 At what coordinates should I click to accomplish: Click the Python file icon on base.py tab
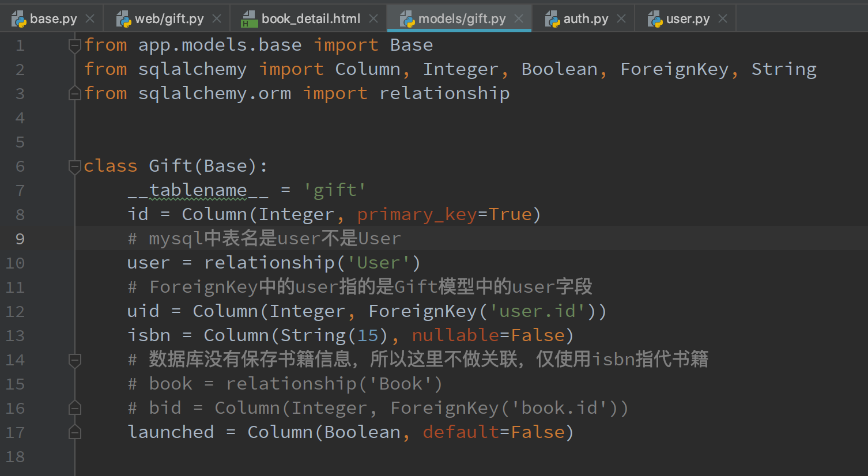point(19,19)
